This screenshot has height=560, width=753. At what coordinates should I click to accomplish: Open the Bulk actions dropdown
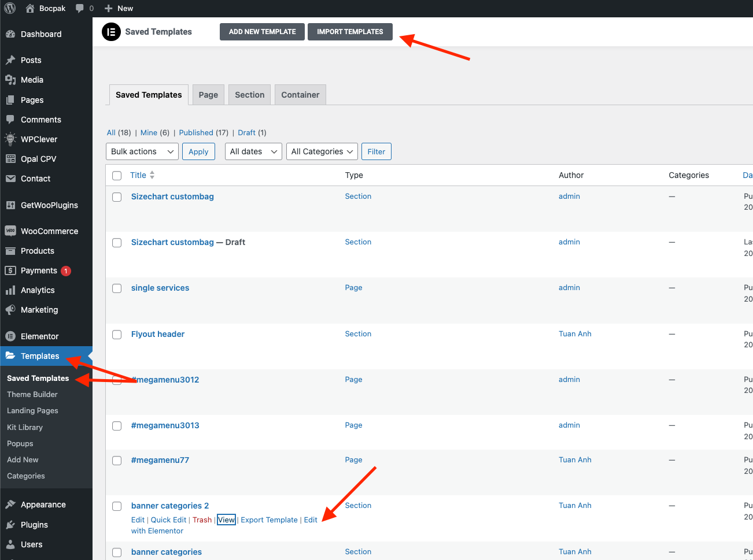coord(142,151)
